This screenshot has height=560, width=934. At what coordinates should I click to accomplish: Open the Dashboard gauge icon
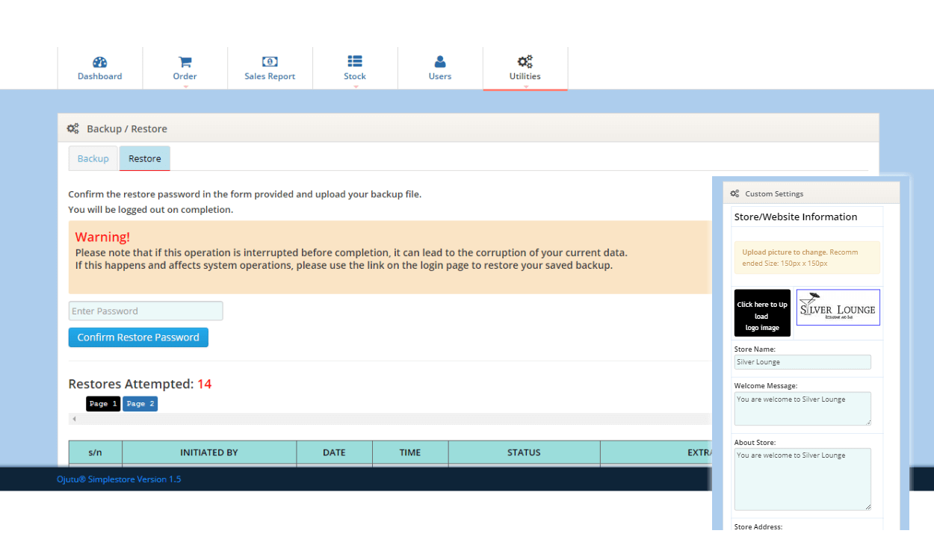[100, 62]
